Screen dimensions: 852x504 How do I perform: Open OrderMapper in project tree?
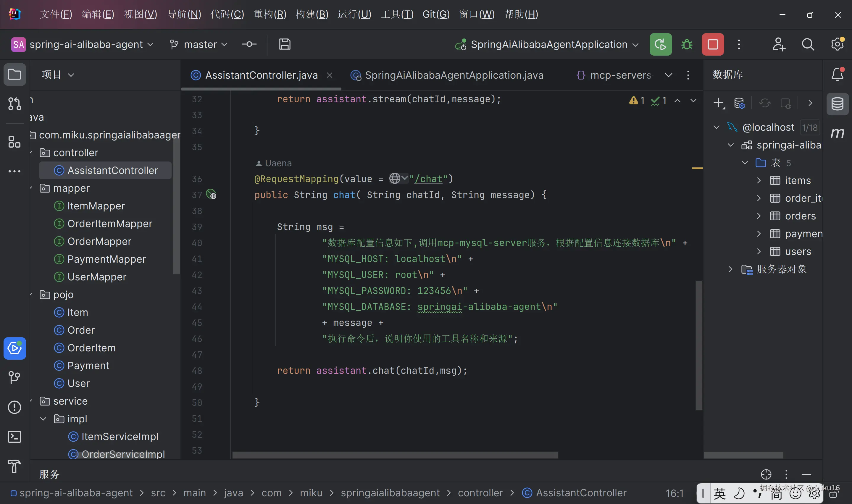tap(99, 241)
